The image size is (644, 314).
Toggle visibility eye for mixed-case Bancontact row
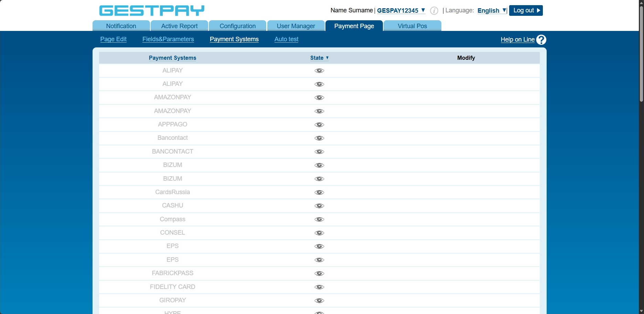[x=319, y=138]
